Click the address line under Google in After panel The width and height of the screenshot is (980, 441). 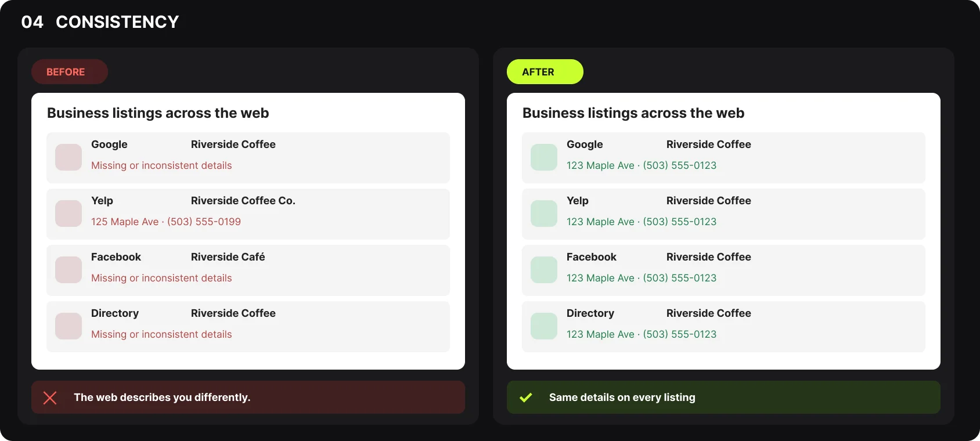(x=642, y=165)
